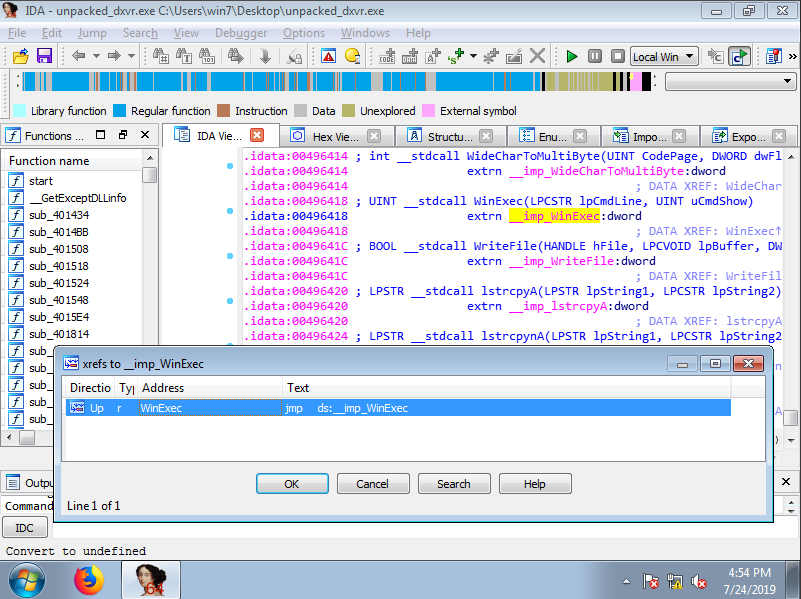Click the asterisk Array toolbar icon
Screen dimensions: 801x599
490,56
